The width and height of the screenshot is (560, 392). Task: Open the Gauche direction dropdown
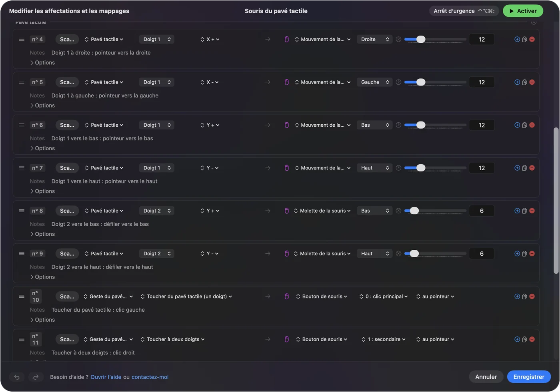pyautogui.click(x=374, y=82)
